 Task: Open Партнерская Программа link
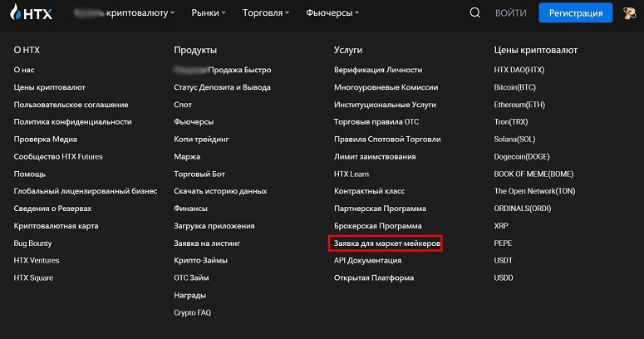pyautogui.click(x=380, y=209)
